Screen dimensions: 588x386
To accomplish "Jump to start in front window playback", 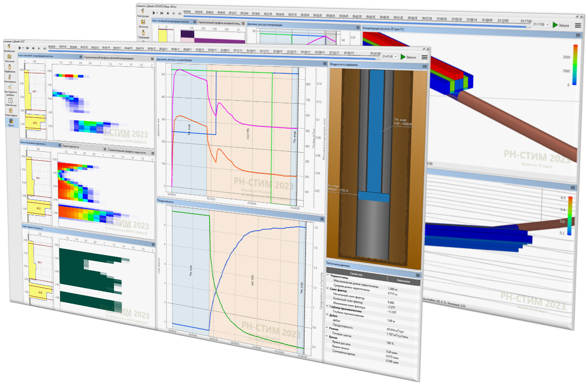I will click(x=27, y=48).
